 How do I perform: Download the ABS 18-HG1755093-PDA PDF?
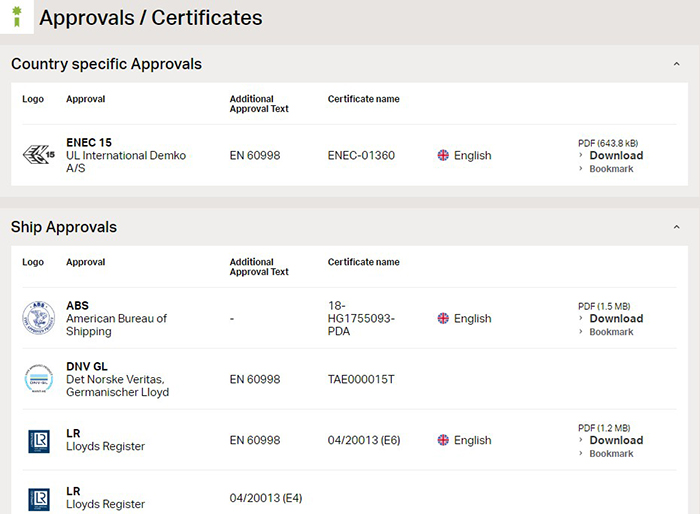pos(616,318)
